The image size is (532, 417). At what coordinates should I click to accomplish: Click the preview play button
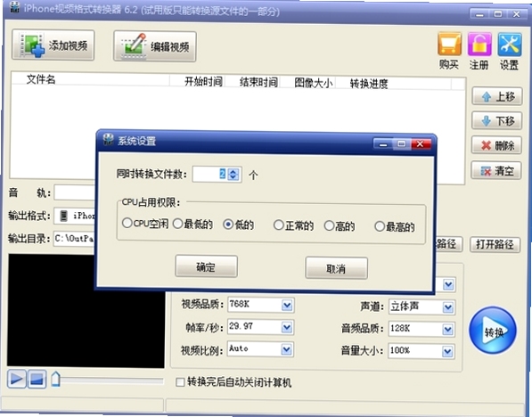pyautogui.click(x=17, y=379)
